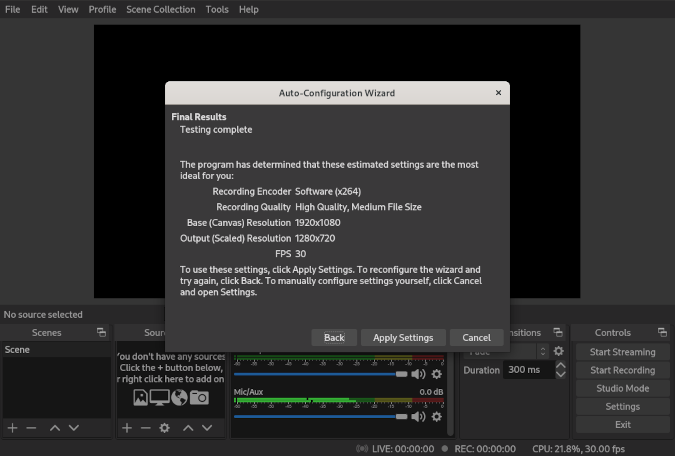Viewport: 675px width, 456px height.
Task: Close the Auto-Configuration Wizard dialog
Action: point(499,93)
